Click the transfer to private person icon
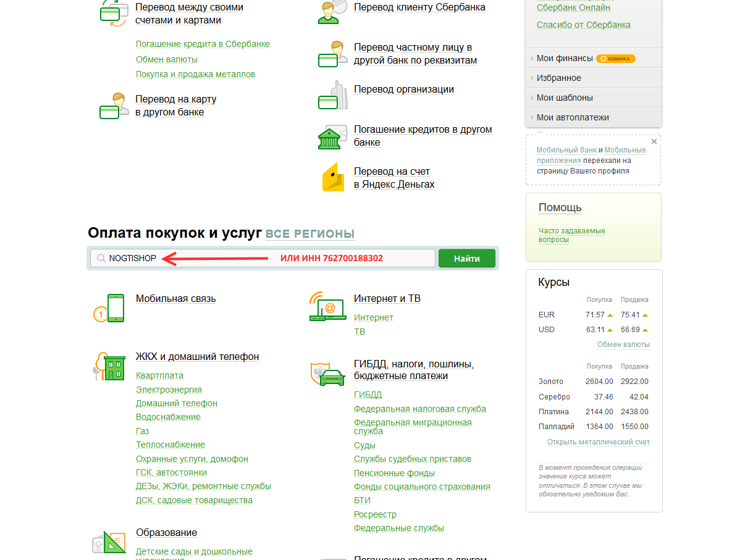 332,54
